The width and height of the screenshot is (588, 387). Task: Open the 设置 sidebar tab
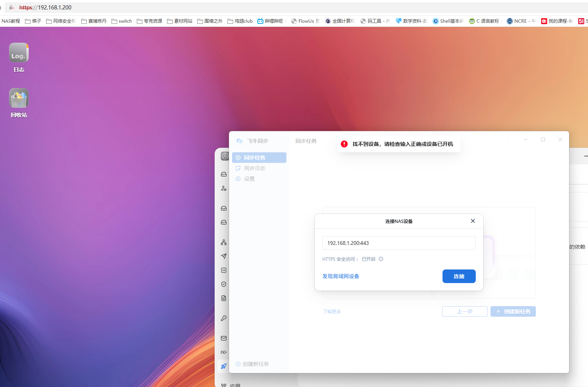point(259,179)
